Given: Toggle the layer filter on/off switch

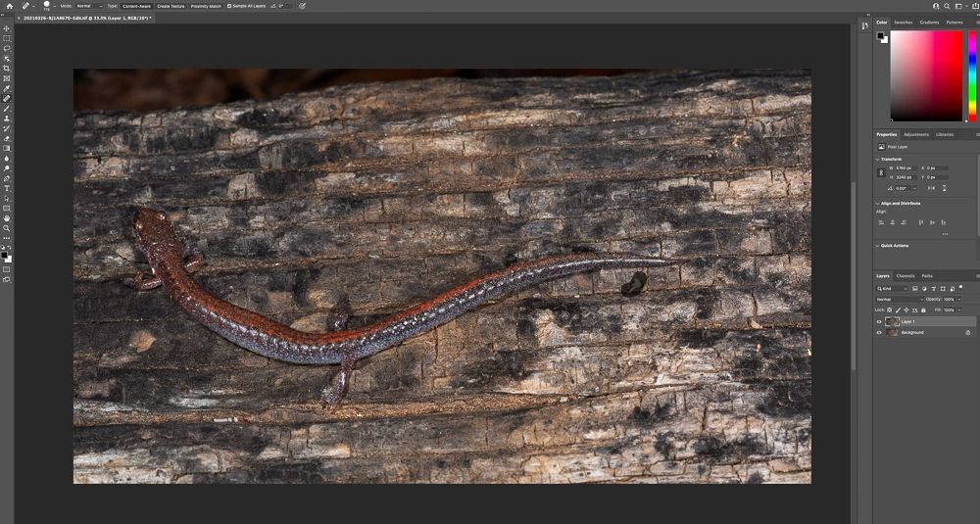Looking at the screenshot, I should (960, 288).
